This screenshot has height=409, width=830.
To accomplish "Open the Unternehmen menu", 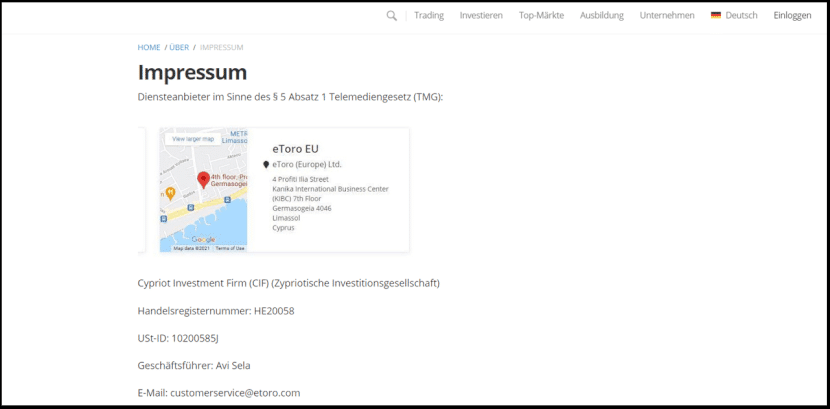I will pyautogui.click(x=667, y=15).
